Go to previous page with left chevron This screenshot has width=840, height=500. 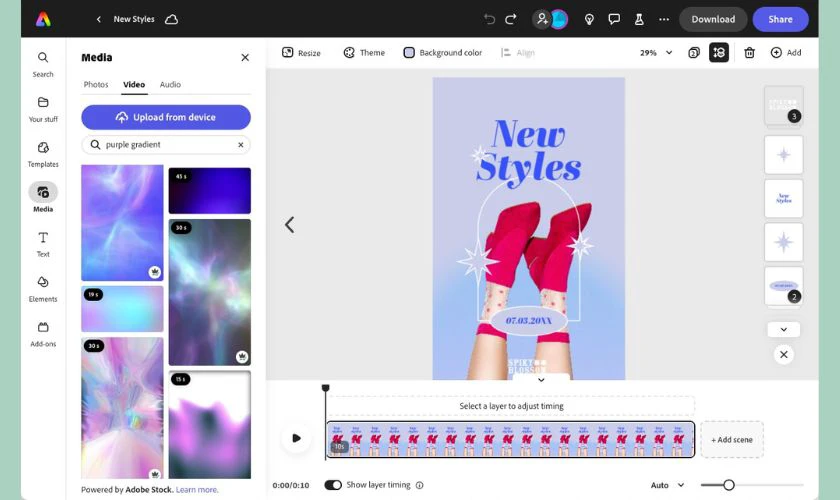pyautogui.click(x=290, y=225)
